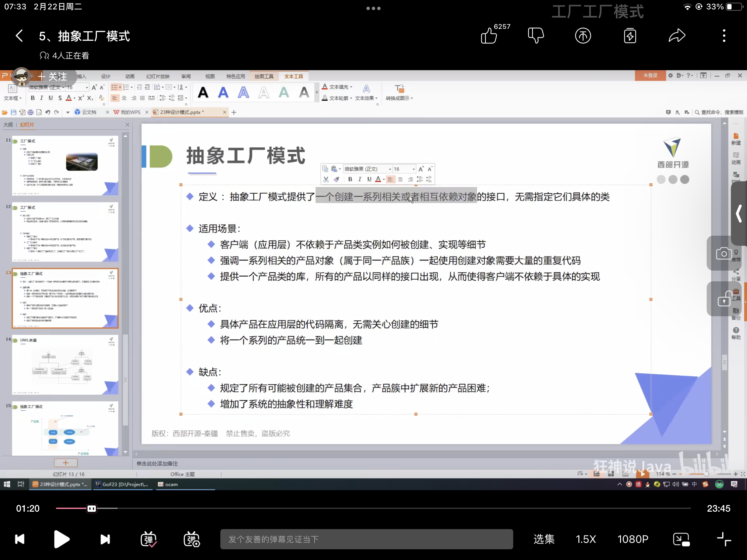This screenshot has width=747, height=560.
Task: Open danmaku settings icon
Action: pyautogui.click(x=191, y=539)
